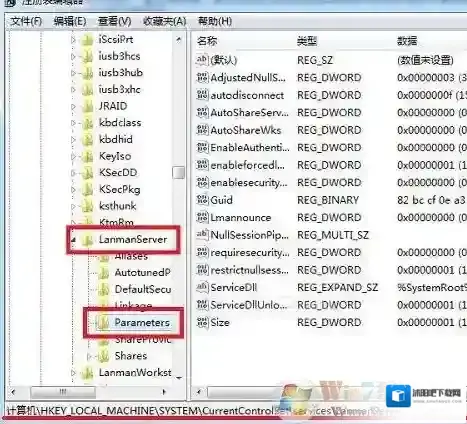This screenshot has height=424, width=467.
Task: Open the 帮助(H) menu
Action: pyautogui.click(x=215, y=22)
